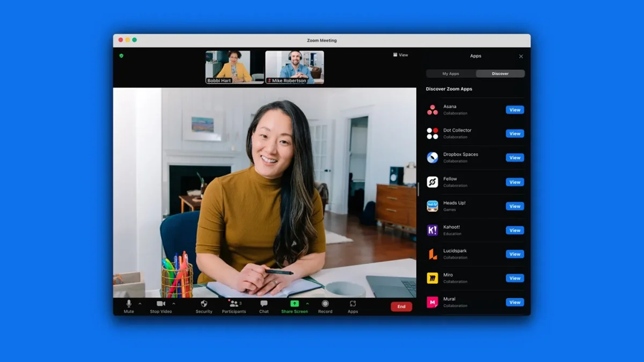This screenshot has width=644, height=362.
Task: Expand the Share Screen options arrow
Action: click(308, 304)
